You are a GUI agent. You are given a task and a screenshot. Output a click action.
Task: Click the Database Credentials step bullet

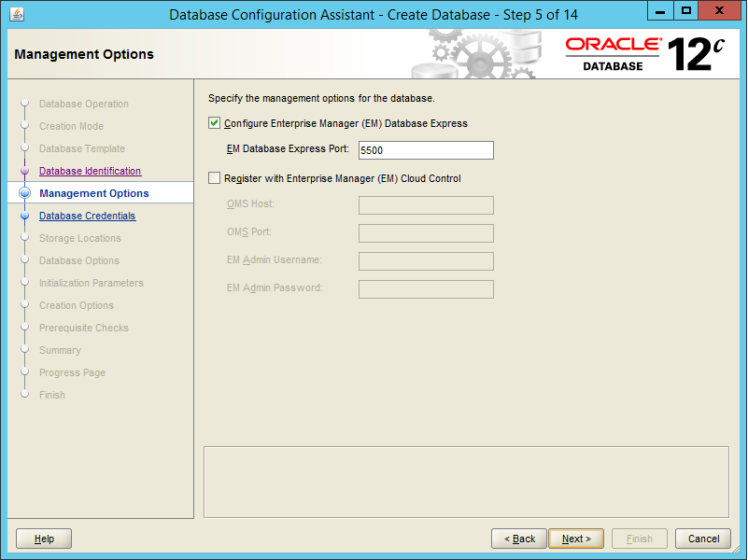pos(25,216)
